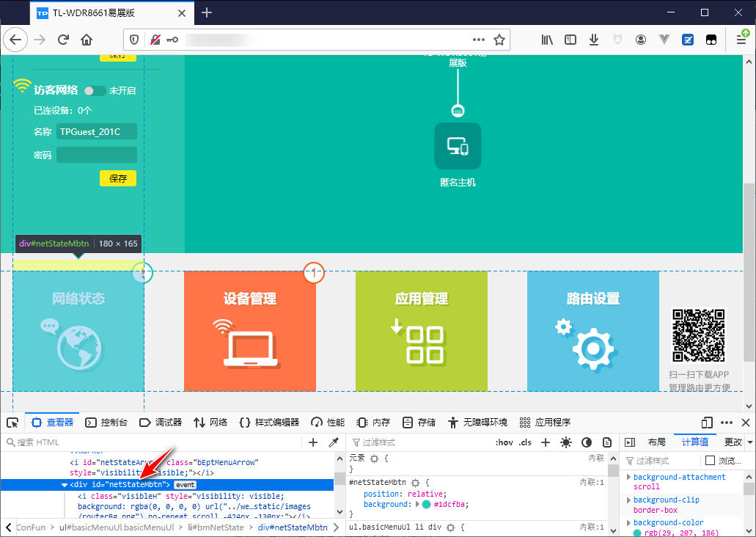Save guest network settings with 保存
Image resolution: width=756 pixels, height=537 pixels.
pos(118,178)
